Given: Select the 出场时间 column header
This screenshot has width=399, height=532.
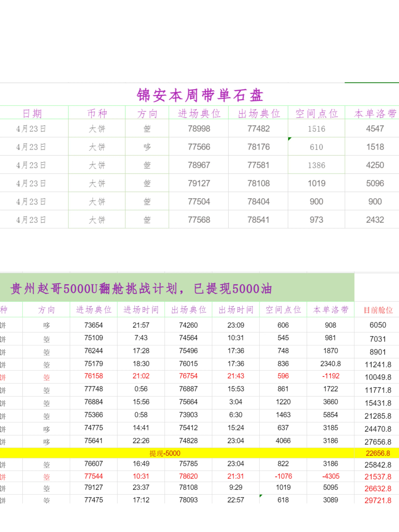Looking at the screenshot, I should [236, 310].
